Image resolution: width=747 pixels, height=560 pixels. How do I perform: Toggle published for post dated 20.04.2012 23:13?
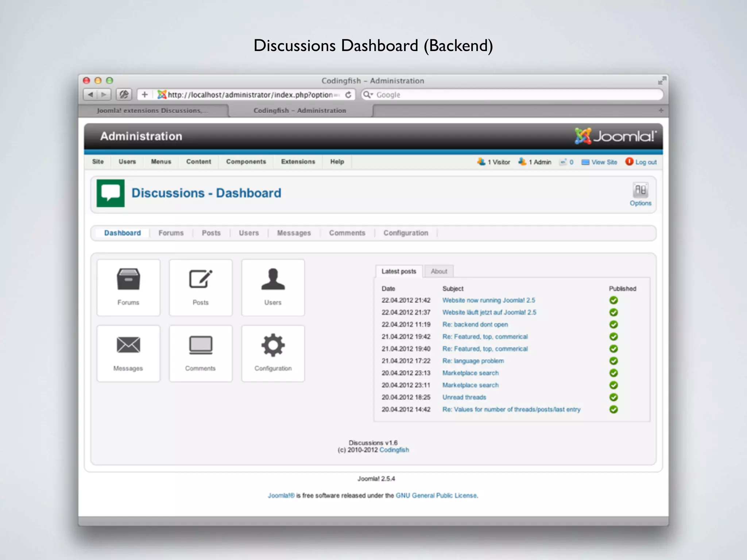tap(614, 373)
